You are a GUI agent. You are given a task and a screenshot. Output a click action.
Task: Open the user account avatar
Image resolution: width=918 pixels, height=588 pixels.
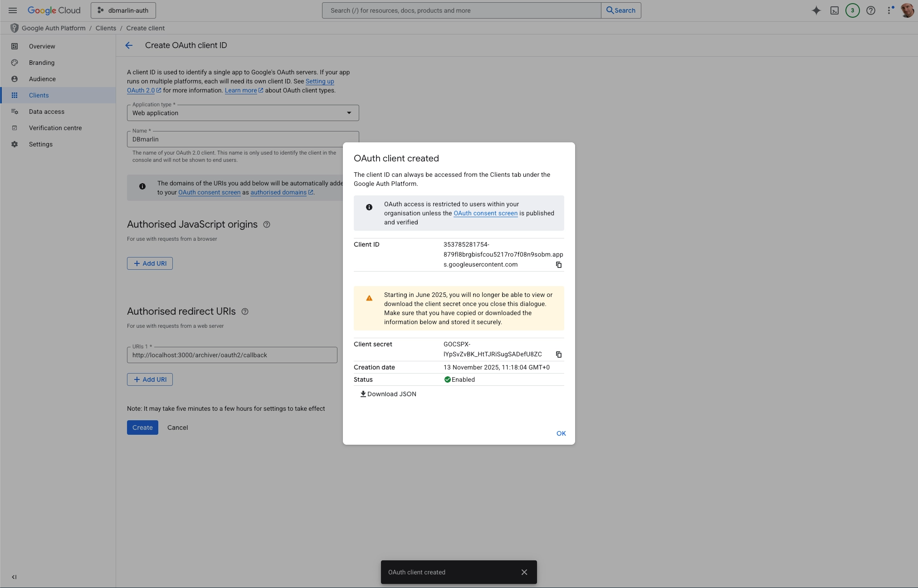[x=907, y=10]
